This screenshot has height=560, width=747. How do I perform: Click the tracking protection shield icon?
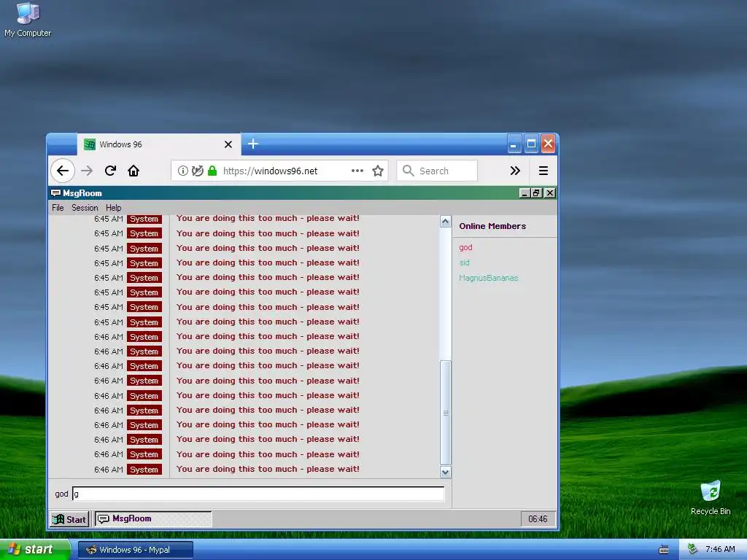(x=197, y=171)
